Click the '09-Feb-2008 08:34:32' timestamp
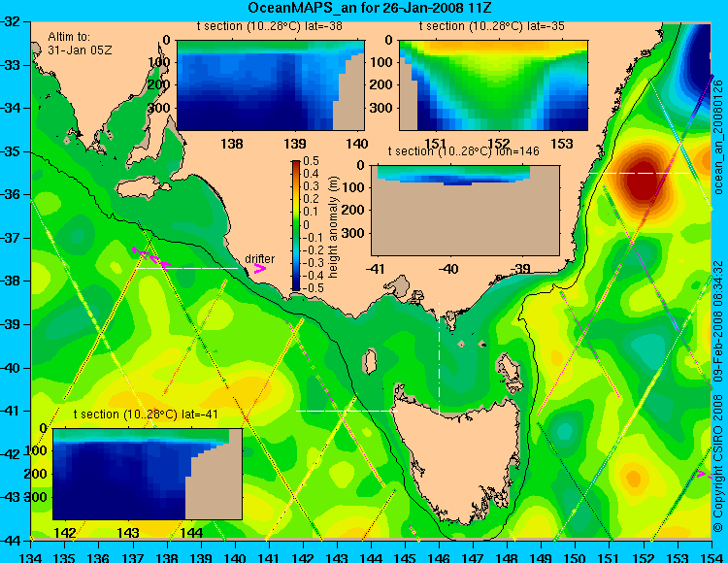 [718, 320]
